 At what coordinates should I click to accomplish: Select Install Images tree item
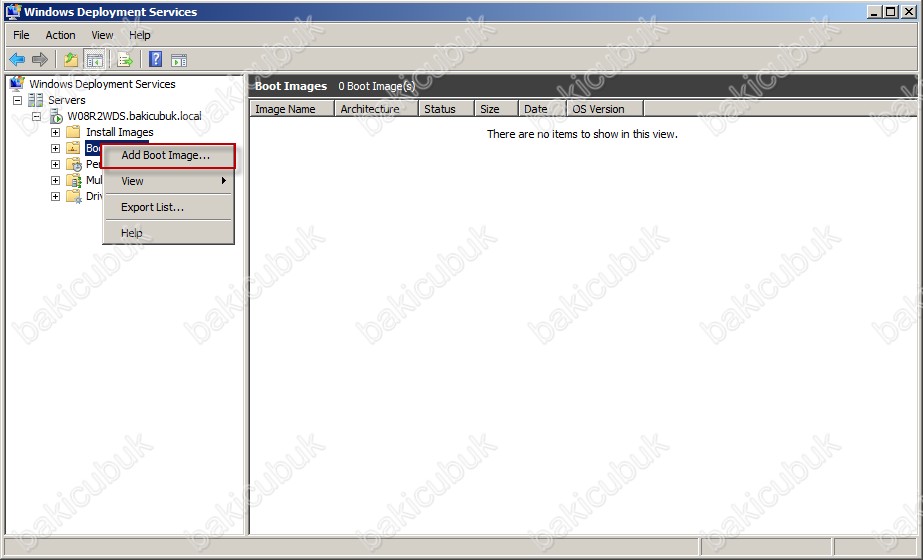pos(119,132)
